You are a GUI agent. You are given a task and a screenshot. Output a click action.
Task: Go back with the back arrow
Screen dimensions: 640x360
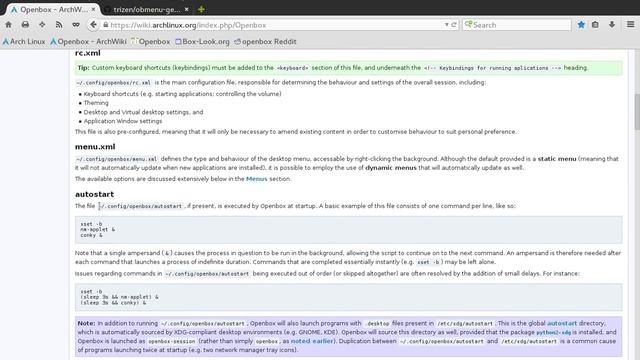click(x=93, y=25)
